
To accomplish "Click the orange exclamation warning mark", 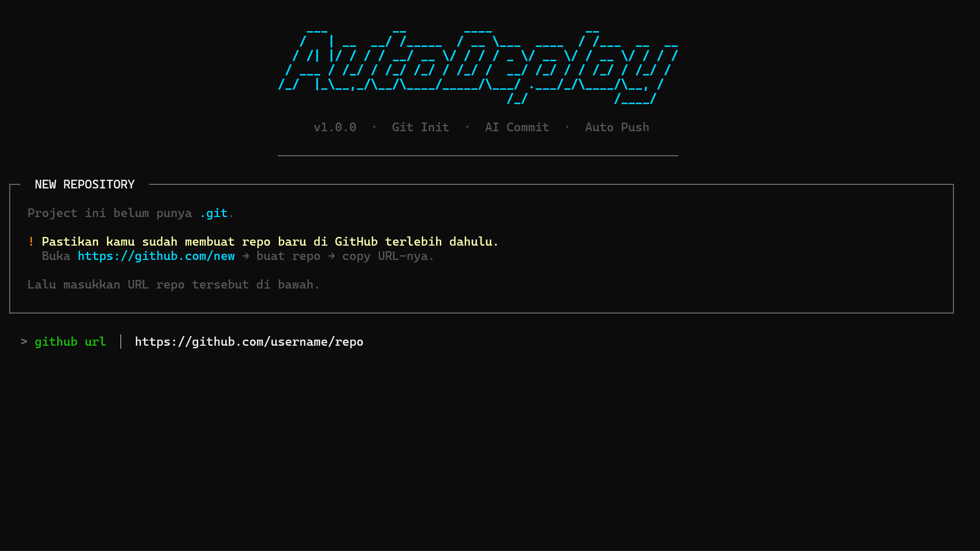I will click(x=31, y=242).
